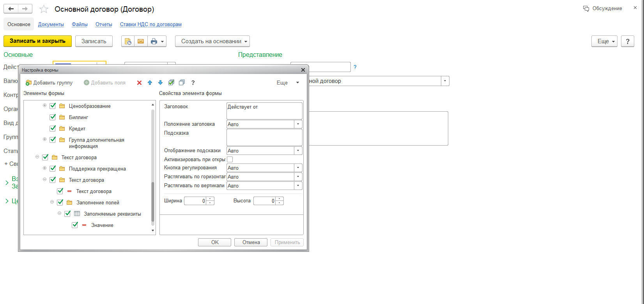Image resolution: width=644 pixels, height=304 pixels.
Task: Click the red X delete element icon
Action: [139, 83]
